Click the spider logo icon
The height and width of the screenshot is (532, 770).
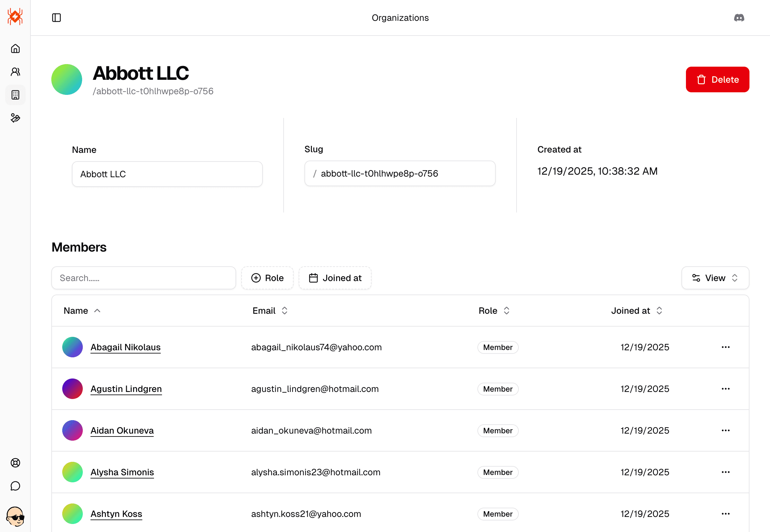15,17
